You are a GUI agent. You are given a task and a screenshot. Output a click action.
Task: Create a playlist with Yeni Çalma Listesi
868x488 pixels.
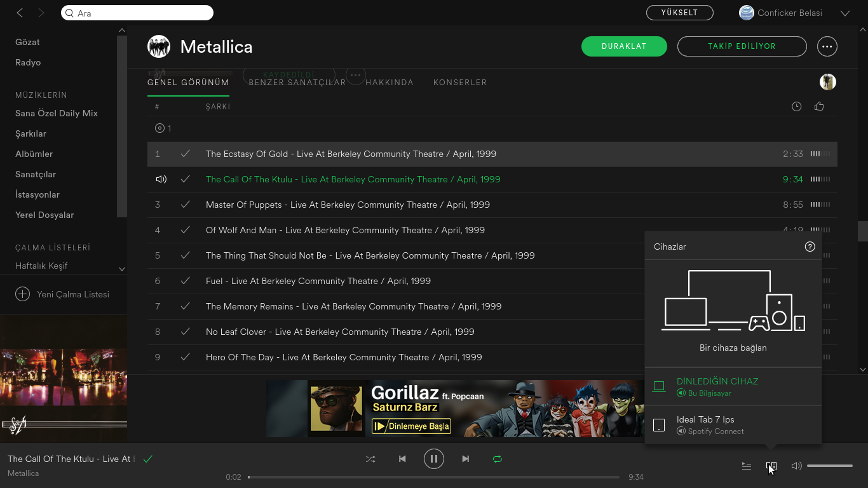coord(62,294)
